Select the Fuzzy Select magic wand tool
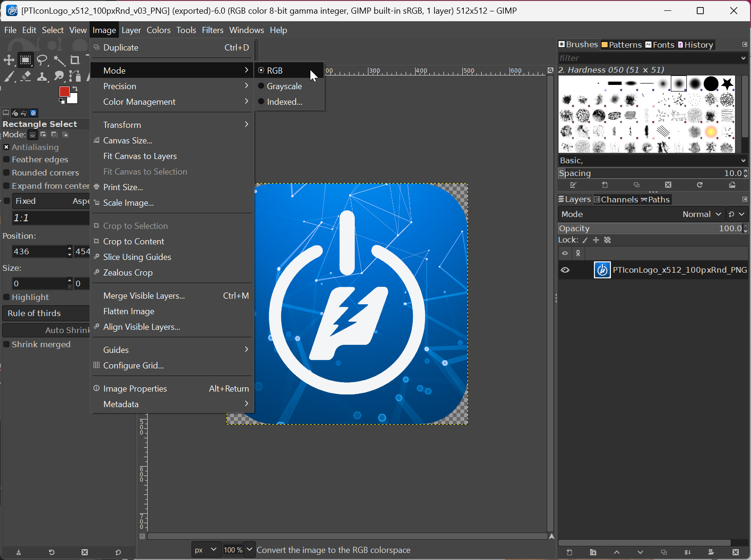This screenshot has width=751, height=560. tap(59, 60)
